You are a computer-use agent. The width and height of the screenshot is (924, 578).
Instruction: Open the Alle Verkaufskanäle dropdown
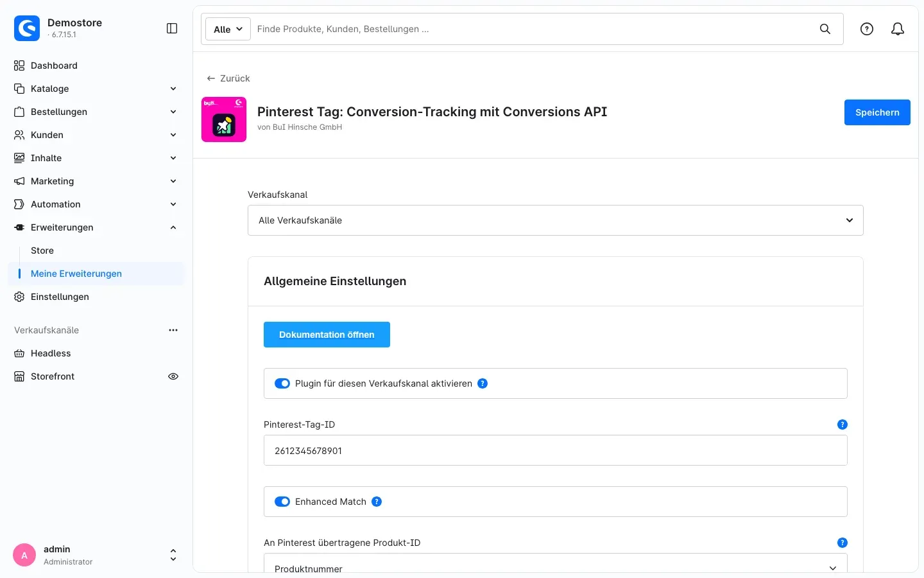(x=556, y=220)
